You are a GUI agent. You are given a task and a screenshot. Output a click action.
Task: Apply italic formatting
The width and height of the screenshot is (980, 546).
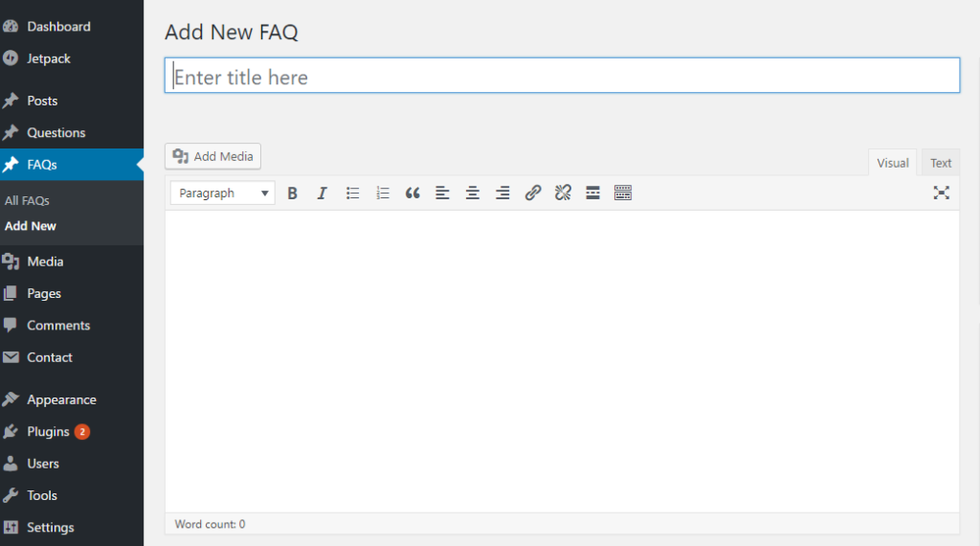(323, 193)
